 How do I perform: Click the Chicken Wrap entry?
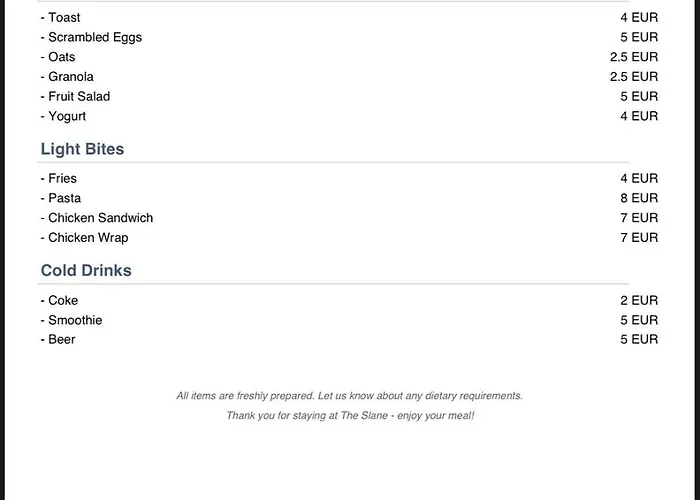[88, 238]
